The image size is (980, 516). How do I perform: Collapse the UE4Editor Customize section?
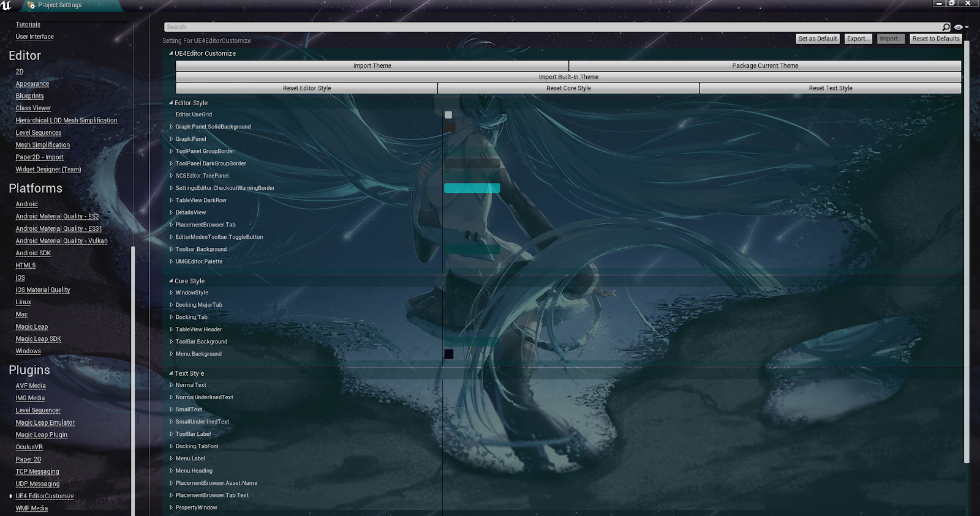click(171, 53)
